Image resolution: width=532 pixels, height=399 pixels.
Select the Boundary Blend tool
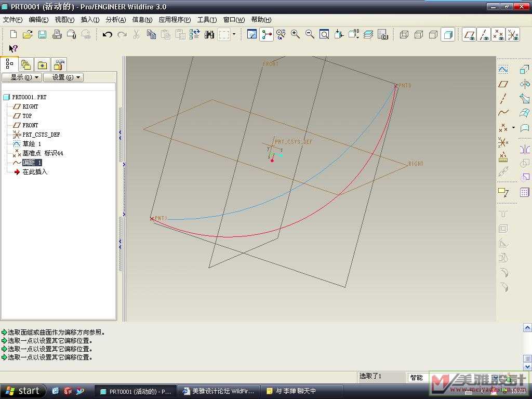coord(525,113)
